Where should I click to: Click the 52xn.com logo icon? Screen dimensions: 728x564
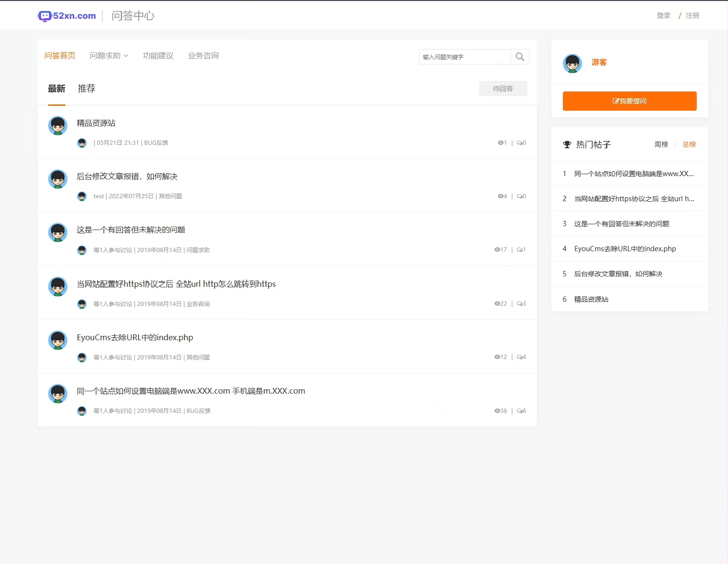click(x=45, y=15)
